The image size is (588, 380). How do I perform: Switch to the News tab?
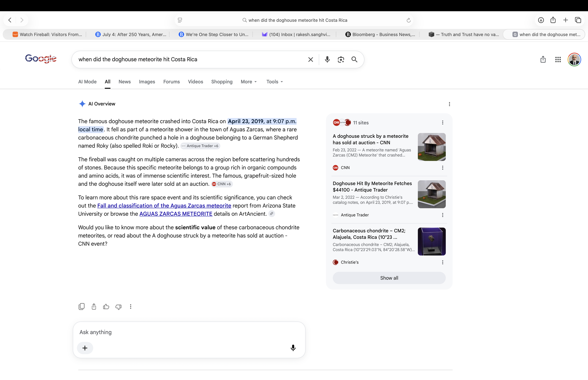pos(125,82)
